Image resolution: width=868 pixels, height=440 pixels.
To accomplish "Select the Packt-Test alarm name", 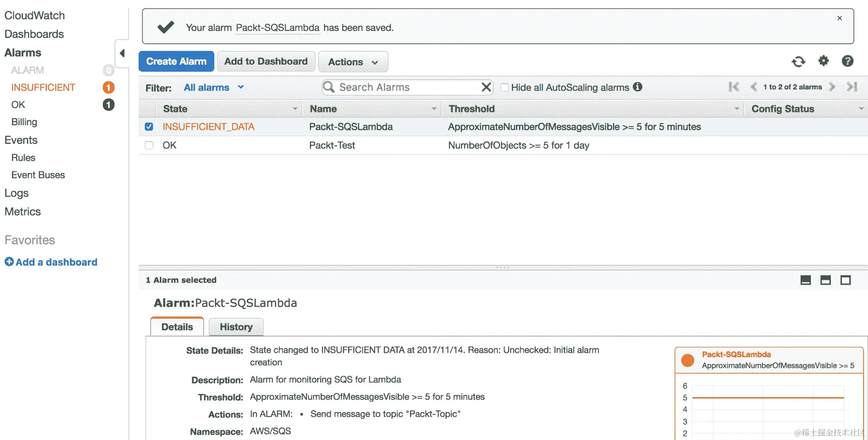I will [x=332, y=145].
